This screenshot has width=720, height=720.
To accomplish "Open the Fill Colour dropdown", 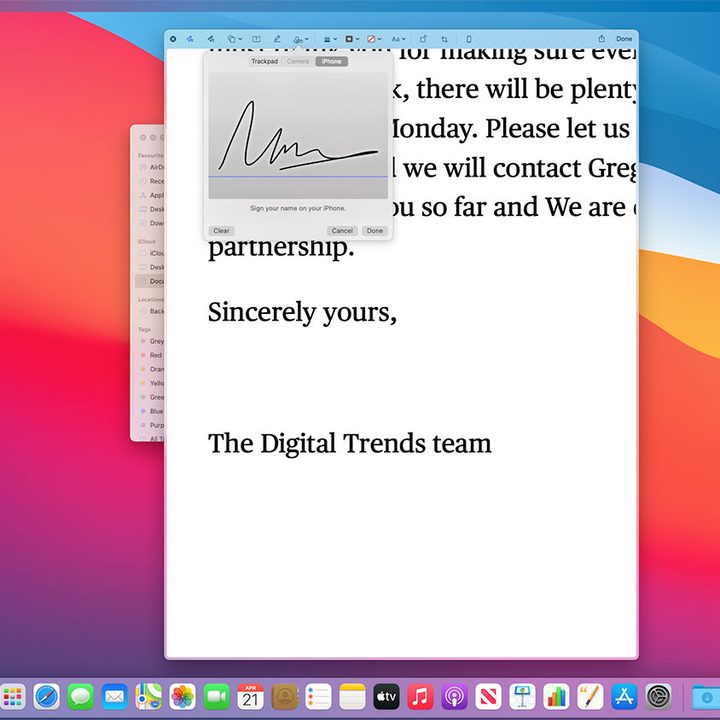I will [374, 39].
